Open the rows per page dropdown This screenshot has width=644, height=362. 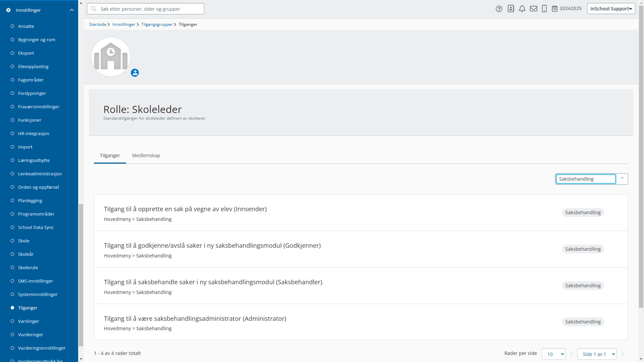coord(553,354)
